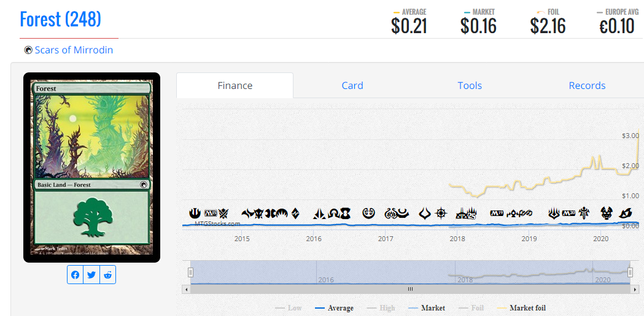This screenshot has height=316, width=644.
Task: Share the card on Twitter
Action: (x=91, y=274)
